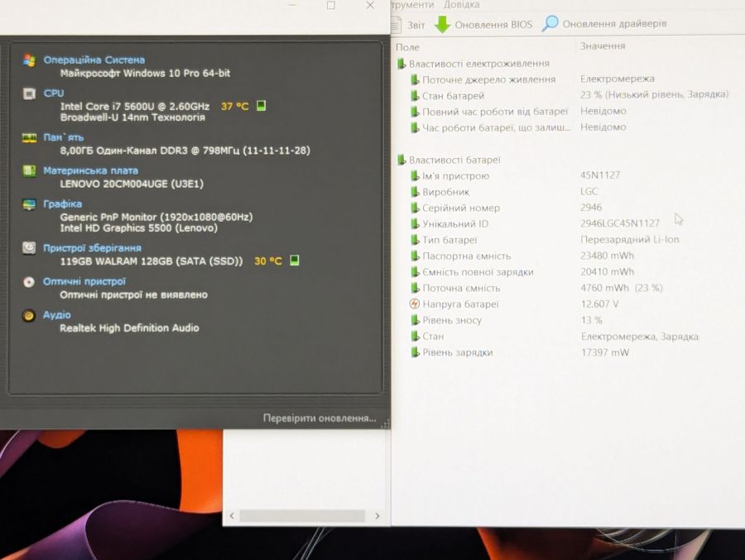Screen dimensions: 745x560
Task: Click the battery icon beside Тип батареї
Action: [x=415, y=240]
